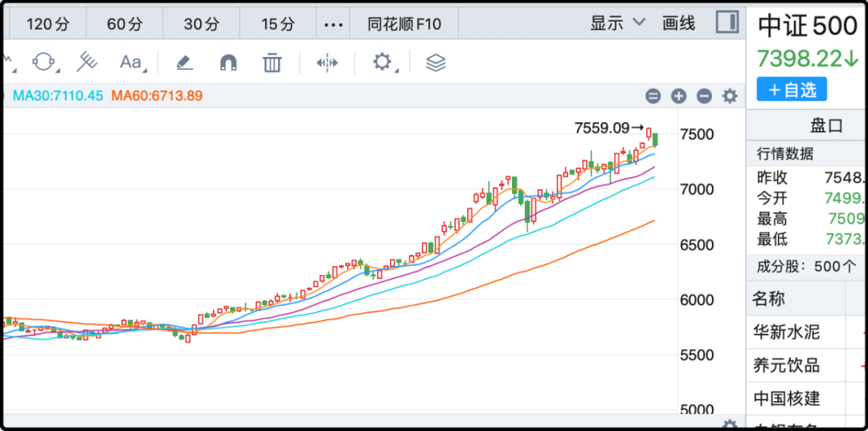Select the wave line tool at toolbar start
The height and width of the screenshot is (431, 868).
[8, 62]
